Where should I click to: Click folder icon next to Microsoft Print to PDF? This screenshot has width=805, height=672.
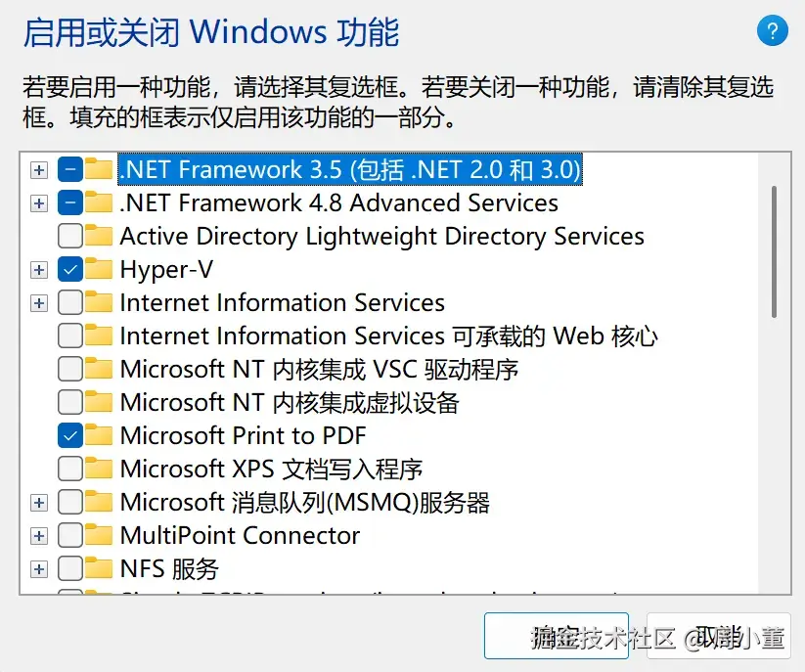98,435
